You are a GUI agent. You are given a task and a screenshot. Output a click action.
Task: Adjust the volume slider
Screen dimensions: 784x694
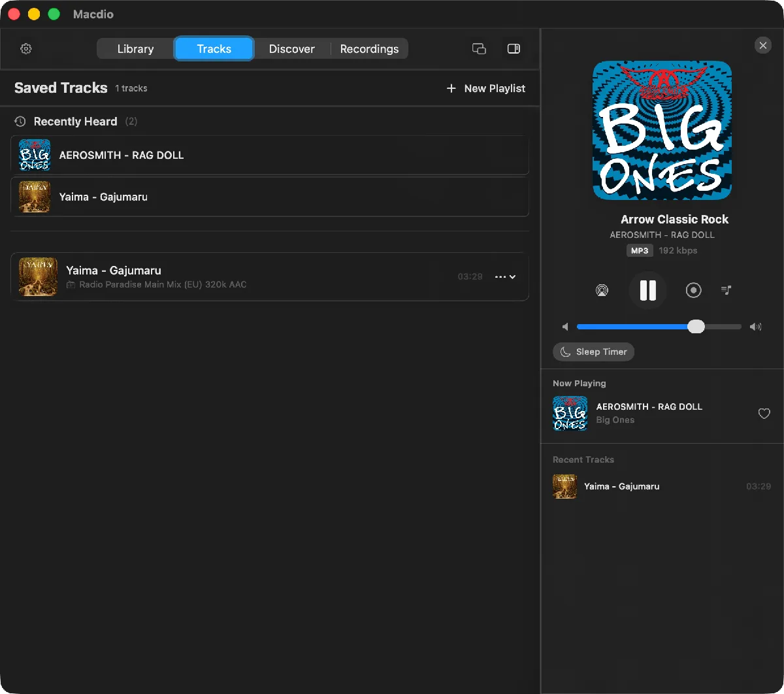[x=659, y=327]
